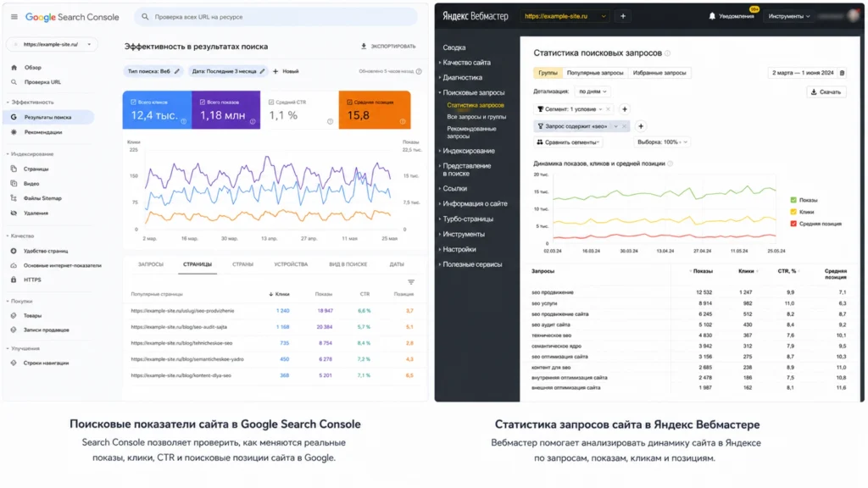The width and height of the screenshot is (868, 488).
Task: Add a filter with the Новый button
Action: coord(286,71)
